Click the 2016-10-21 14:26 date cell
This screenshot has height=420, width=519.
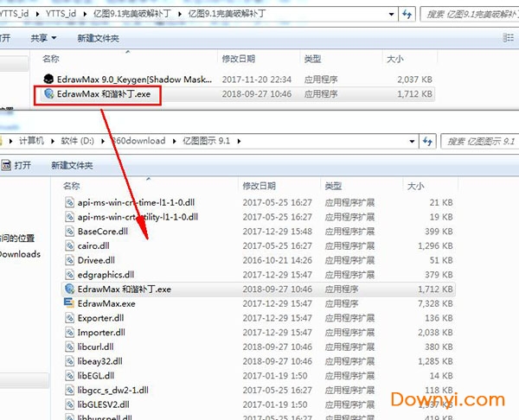click(x=278, y=260)
